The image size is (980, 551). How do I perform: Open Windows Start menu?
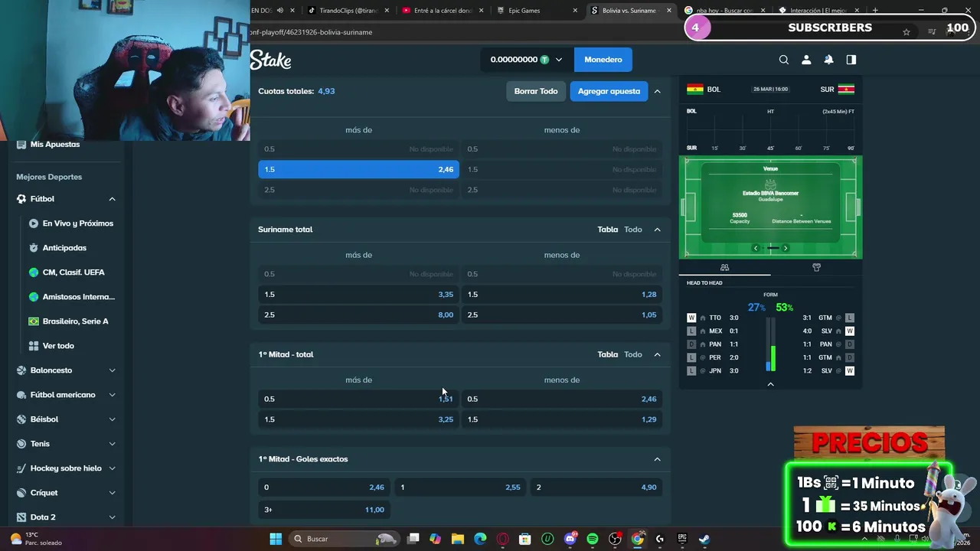click(x=276, y=539)
